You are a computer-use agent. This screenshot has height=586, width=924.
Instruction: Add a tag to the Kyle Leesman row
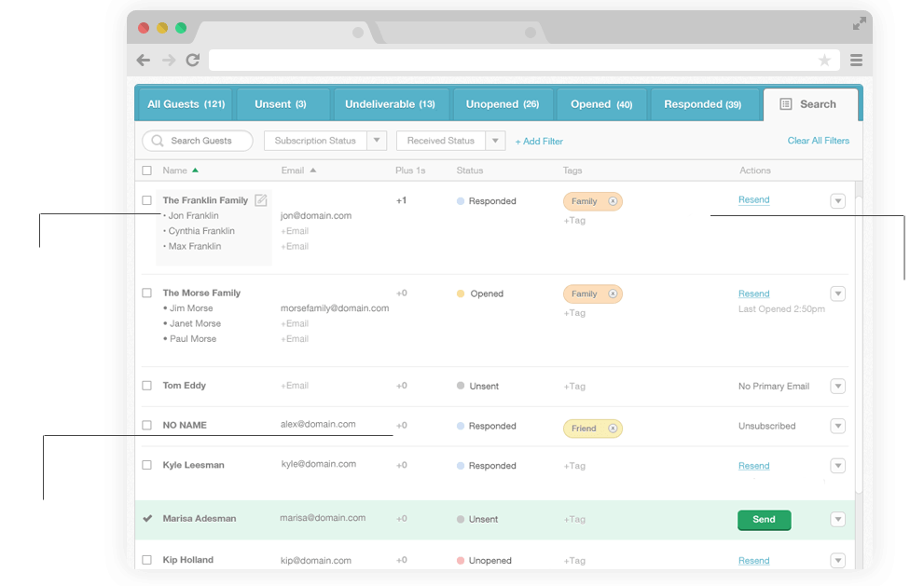(x=574, y=466)
